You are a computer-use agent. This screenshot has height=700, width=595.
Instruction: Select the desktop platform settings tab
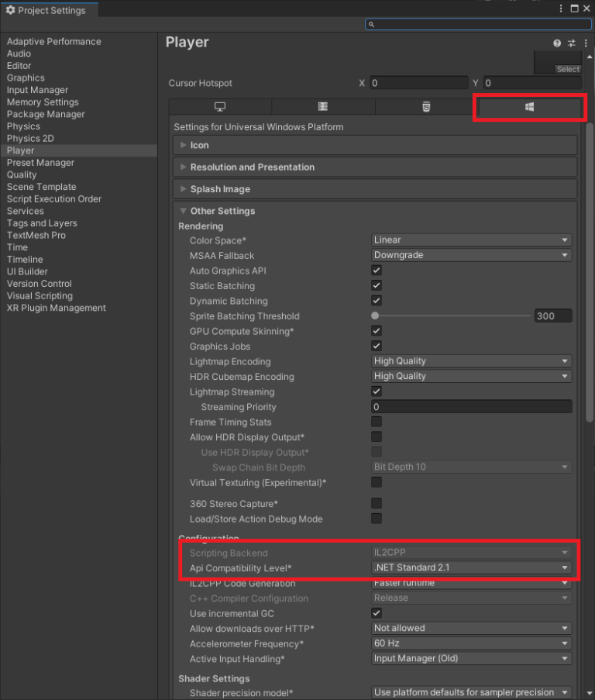point(219,105)
